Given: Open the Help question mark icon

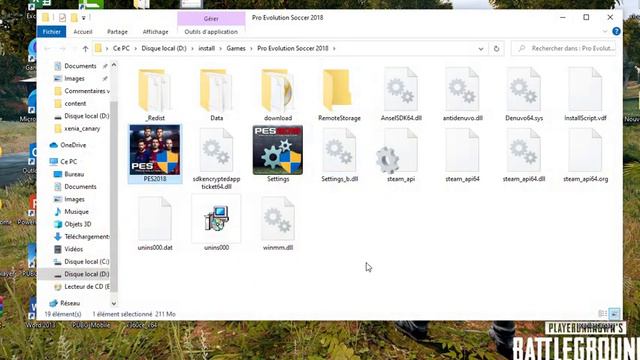Looking at the screenshot, I should click(x=616, y=31).
